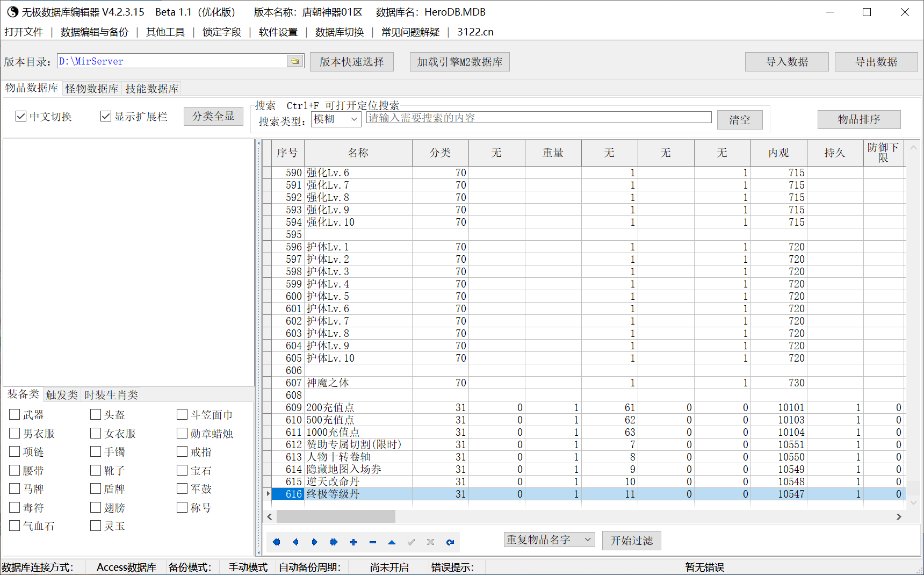Go to the next record arrow
The image size is (924, 575).
click(315, 542)
